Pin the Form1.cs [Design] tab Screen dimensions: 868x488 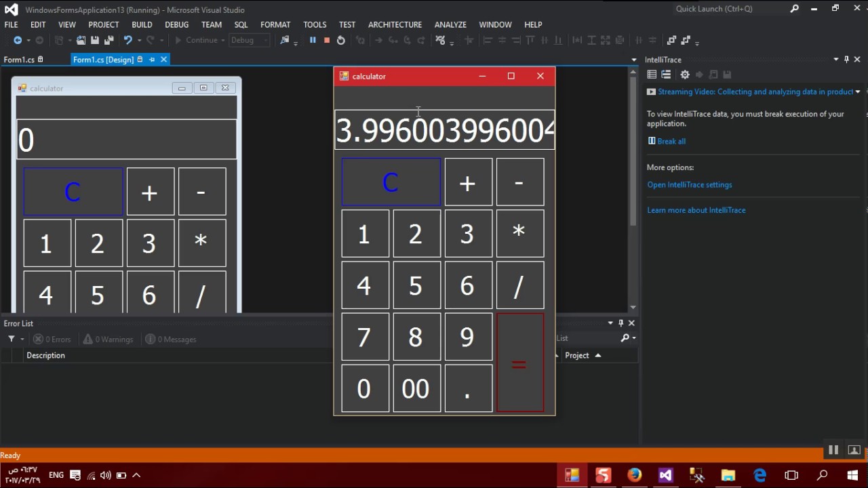coord(152,60)
